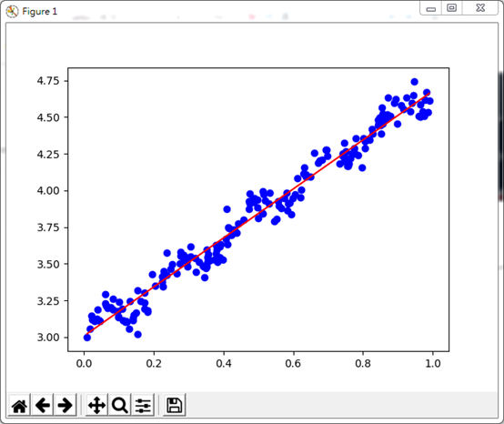Image resolution: width=504 pixels, height=424 pixels.
Task: Click the 3.50 y-axis tick label
Action: coord(48,264)
